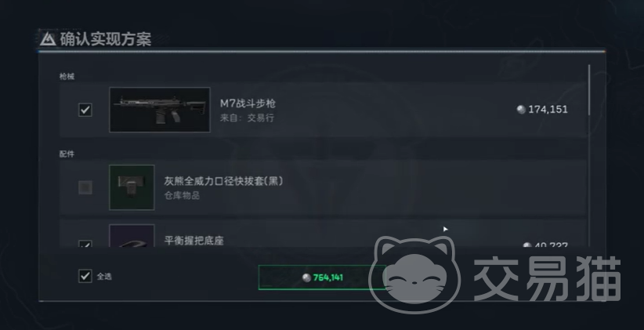Viewport: 644px width, 330px height.
Task: Click the M7战斗步枪 item name
Action: click(x=248, y=103)
